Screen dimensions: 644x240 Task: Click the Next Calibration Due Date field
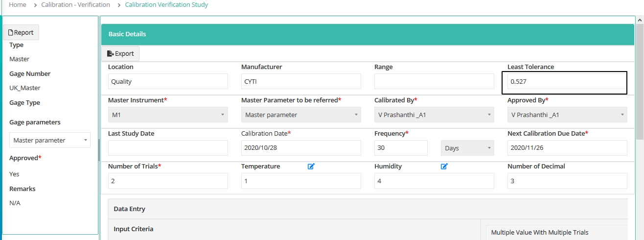click(x=567, y=148)
